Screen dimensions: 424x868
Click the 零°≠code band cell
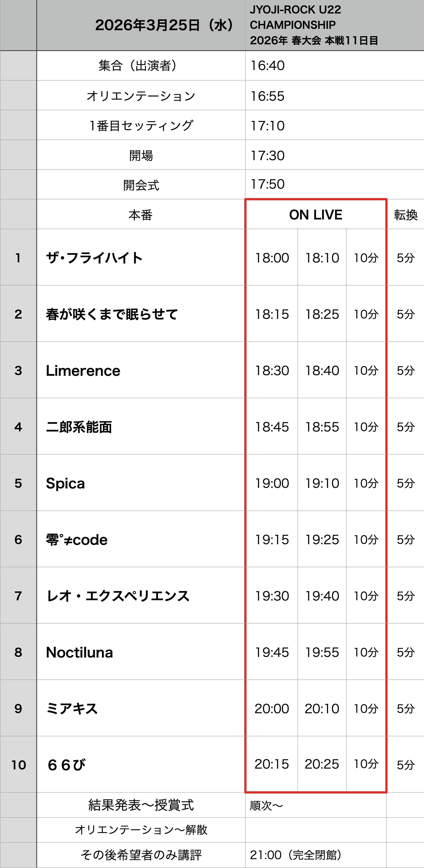(x=77, y=540)
